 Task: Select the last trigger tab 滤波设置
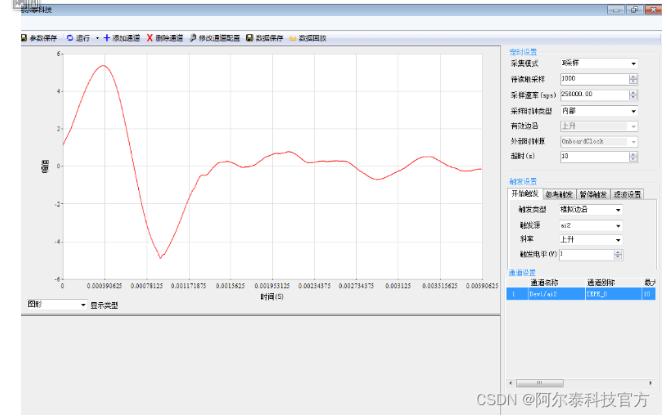pyautogui.click(x=627, y=195)
